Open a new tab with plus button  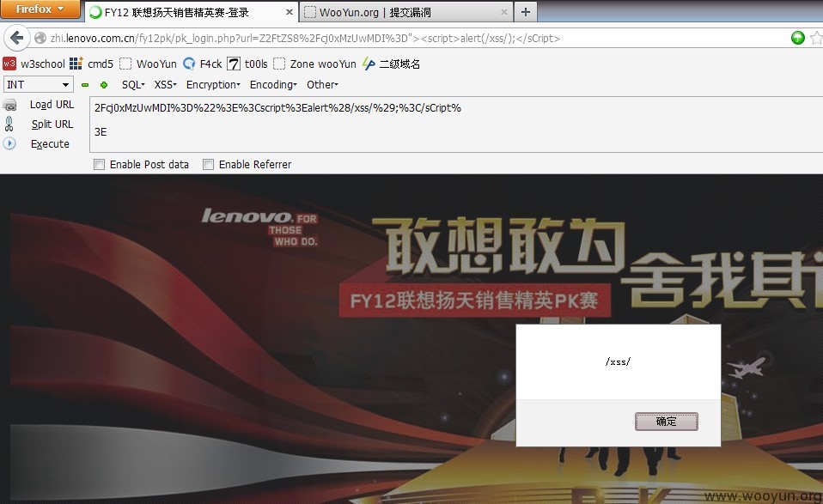pos(526,11)
